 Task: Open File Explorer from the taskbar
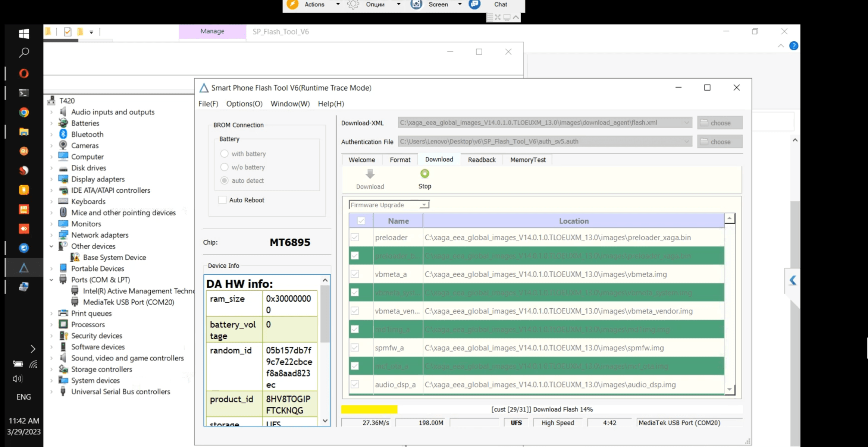pyautogui.click(x=24, y=132)
